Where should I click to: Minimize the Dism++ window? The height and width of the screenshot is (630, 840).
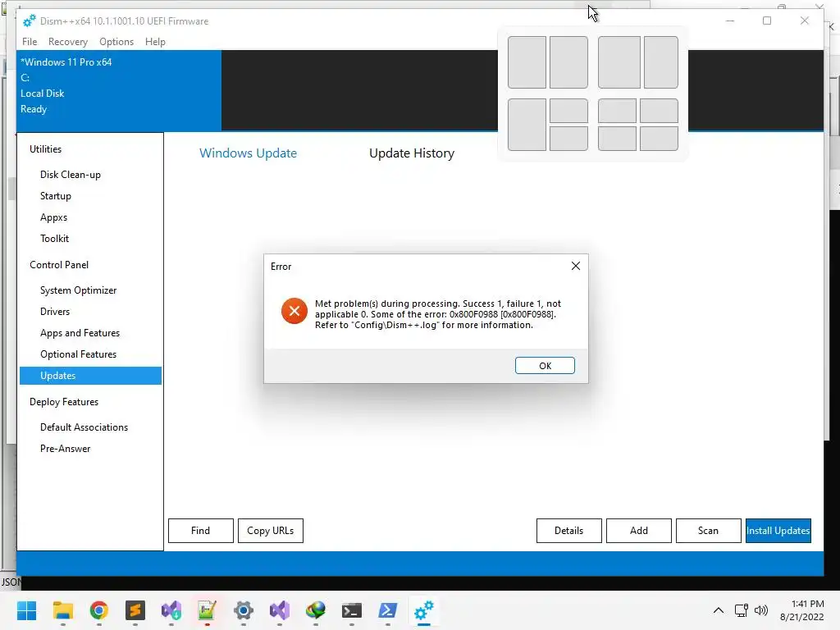click(729, 21)
